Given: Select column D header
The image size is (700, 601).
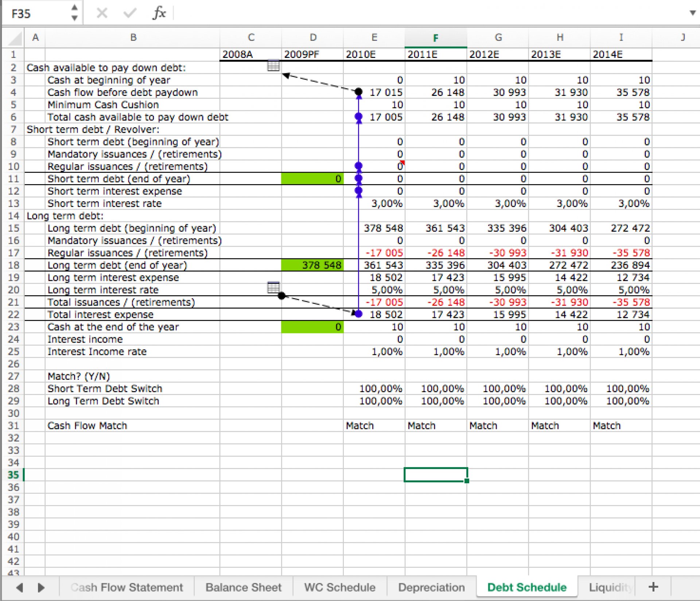Looking at the screenshot, I should tap(312, 38).
